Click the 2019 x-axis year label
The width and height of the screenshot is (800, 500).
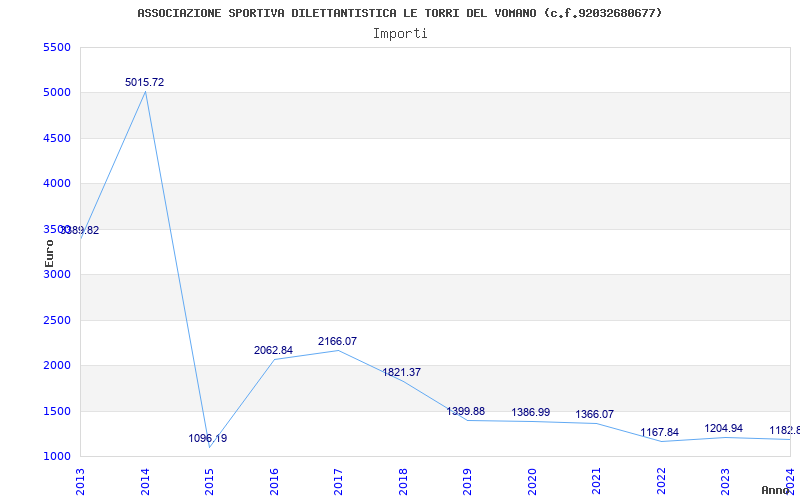468,482
